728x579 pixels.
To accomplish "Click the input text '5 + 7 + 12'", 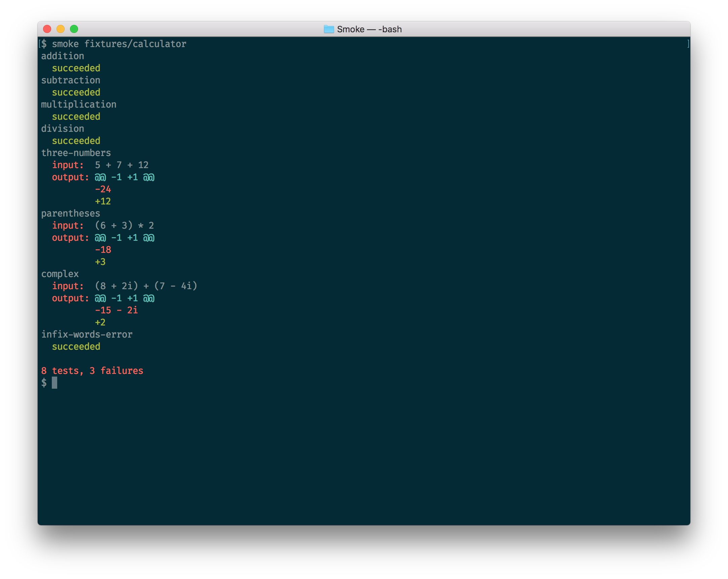I will [x=121, y=165].
